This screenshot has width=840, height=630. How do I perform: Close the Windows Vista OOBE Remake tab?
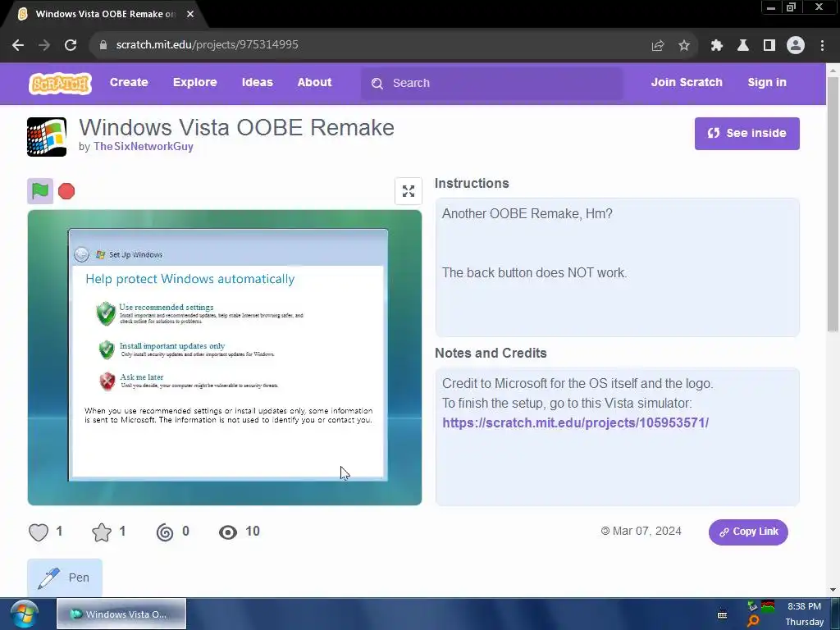190,14
